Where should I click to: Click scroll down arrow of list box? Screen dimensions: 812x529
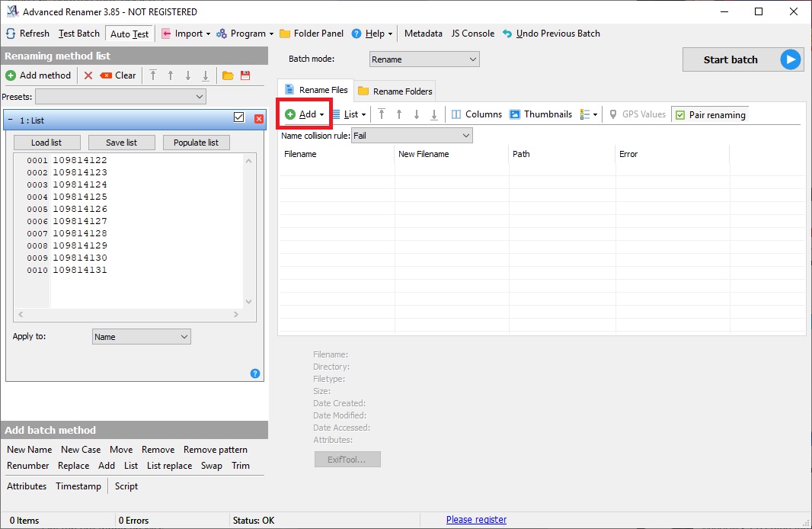(x=248, y=302)
